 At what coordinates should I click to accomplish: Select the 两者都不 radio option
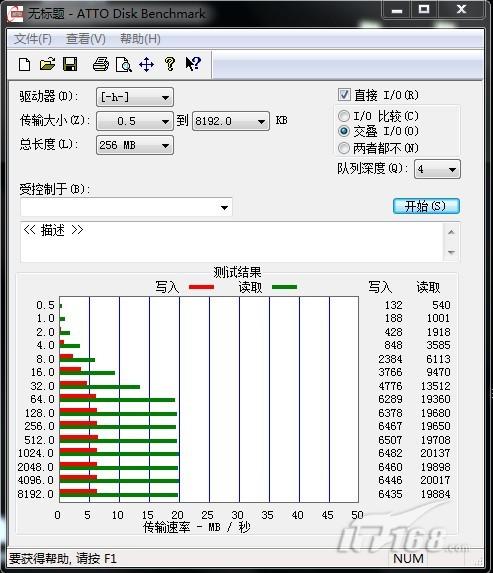[x=344, y=148]
